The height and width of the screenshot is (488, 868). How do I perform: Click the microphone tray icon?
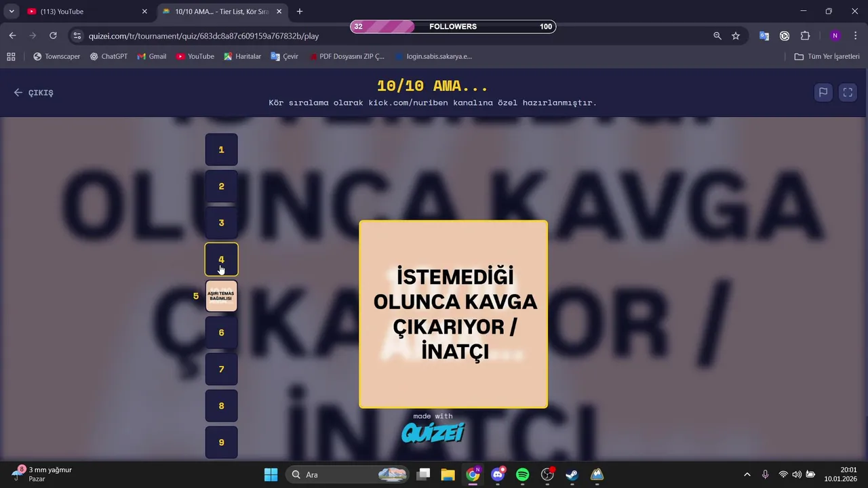coord(765,474)
